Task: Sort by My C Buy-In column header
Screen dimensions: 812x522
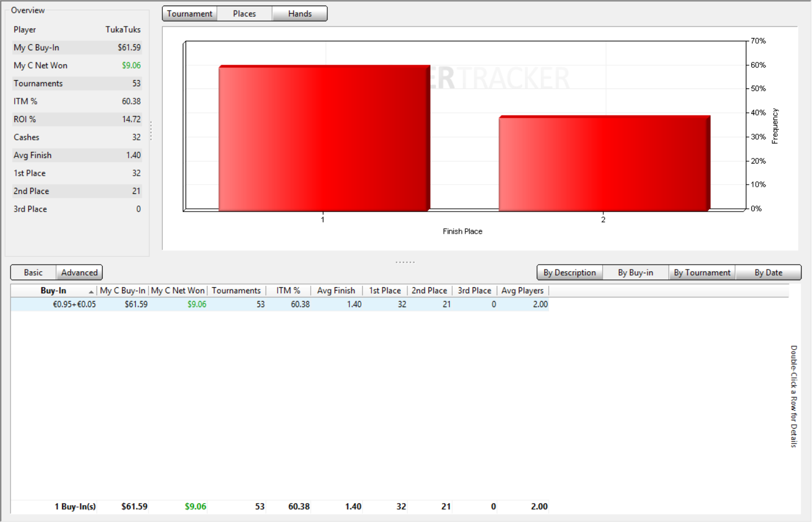Action: click(123, 291)
